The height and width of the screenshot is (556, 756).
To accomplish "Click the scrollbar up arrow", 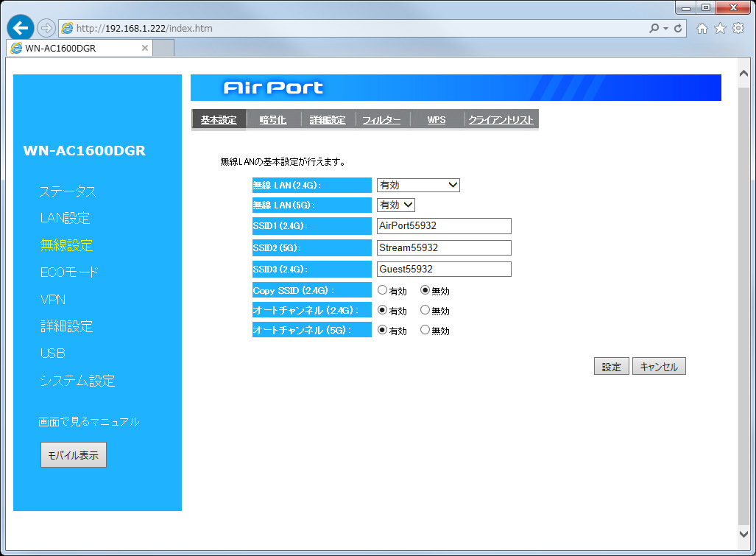I will click(744, 74).
